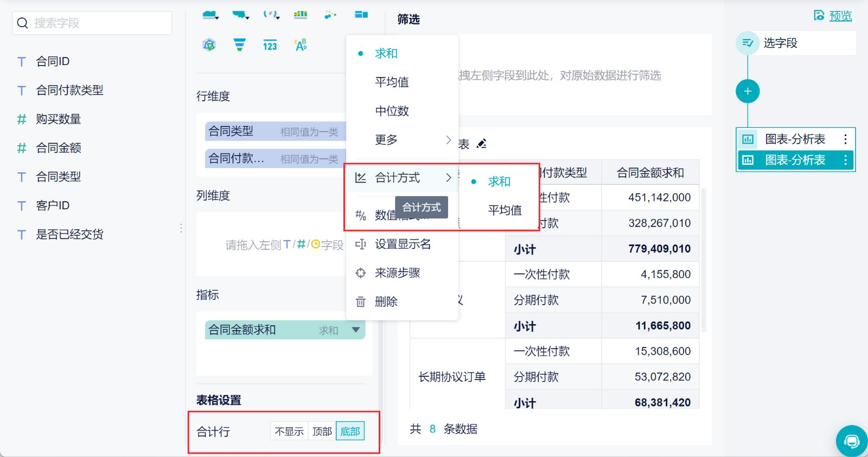Choose 平均值 in the 合计方式 submenu
Image resolution: width=868 pixels, height=457 pixels.
point(505,210)
